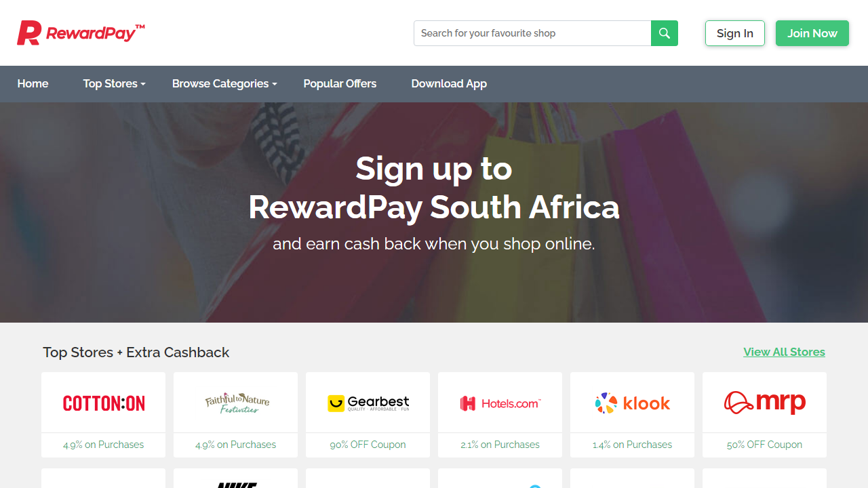Open the Download App page
Viewport: 868px width, 488px height.
pyautogui.click(x=449, y=83)
